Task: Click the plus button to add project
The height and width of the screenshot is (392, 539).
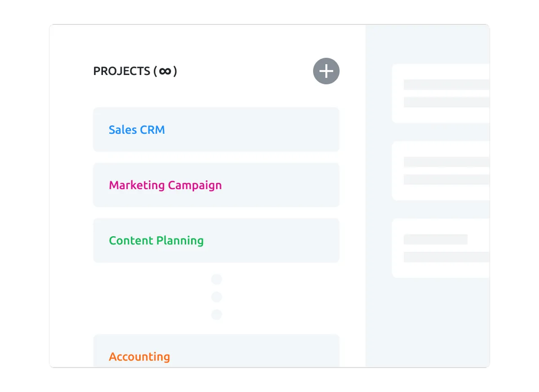Action: coord(326,71)
